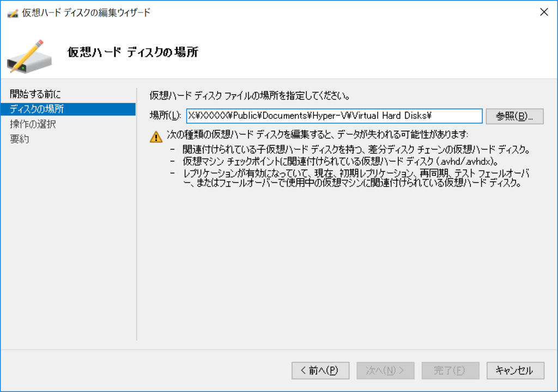Close the wizard window with X
The width and height of the screenshot is (558, 392).
[x=544, y=12]
